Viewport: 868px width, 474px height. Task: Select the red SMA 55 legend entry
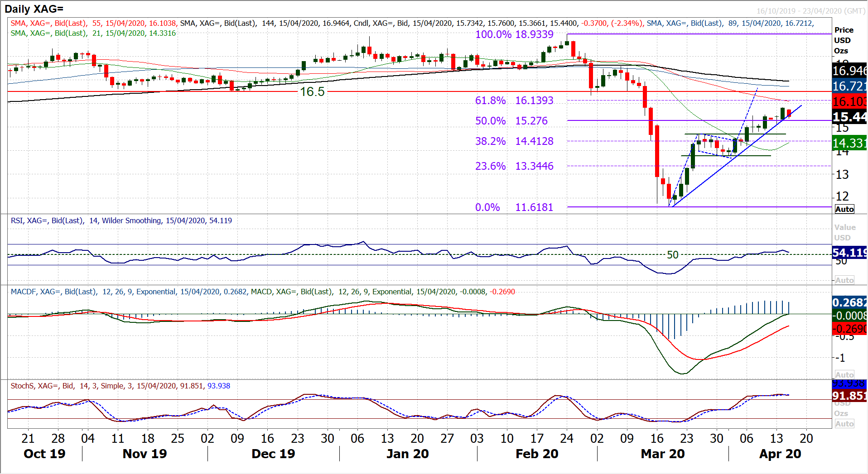pos(93,23)
